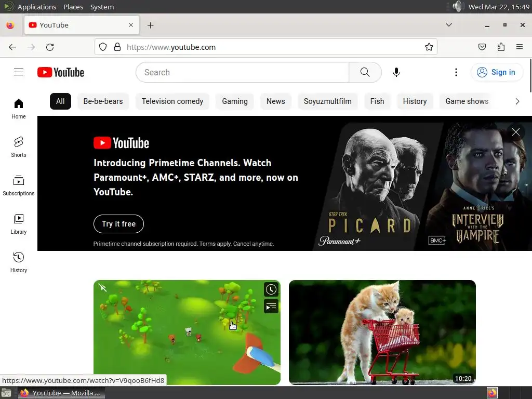Click the Try it free button
Image resolution: width=532 pixels, height=399 pixels.
119,224
